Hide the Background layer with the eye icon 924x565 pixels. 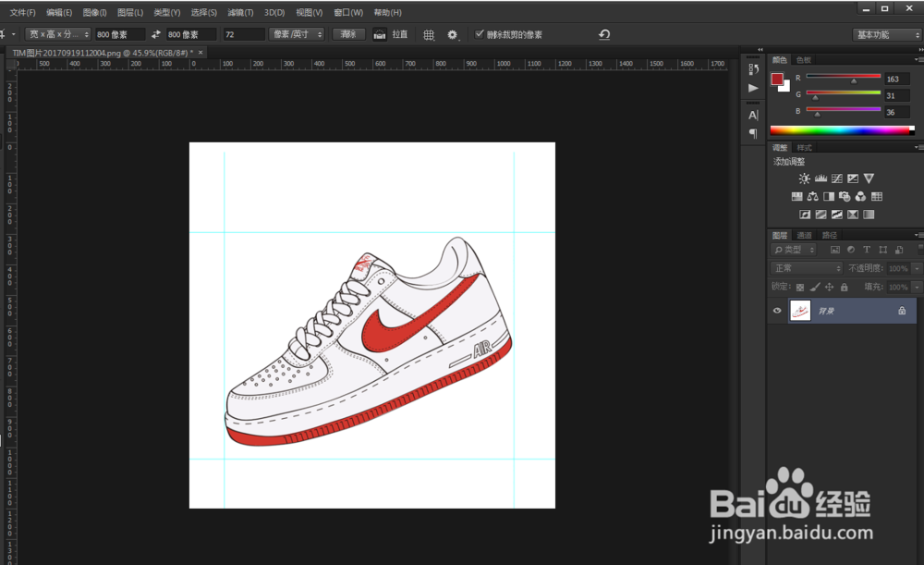point(777,312)
